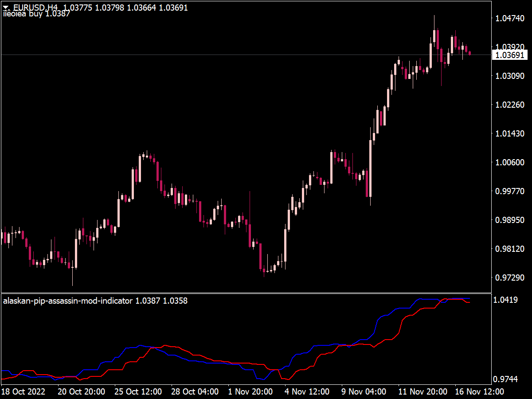This screenshot has height=399, width=532.
Task: Click the 0.98120 price axis label
Action: point(509,249)
